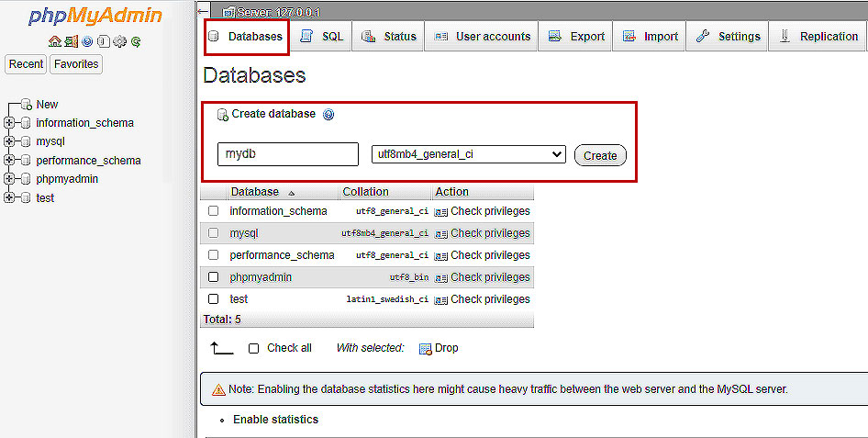Click the log out icon in sidebar
Screen dimensions: 868x438
tap(71, 41)
